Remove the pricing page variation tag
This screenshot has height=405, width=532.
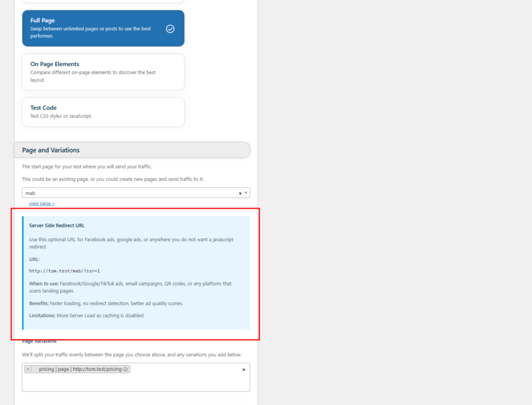point(28,369)
